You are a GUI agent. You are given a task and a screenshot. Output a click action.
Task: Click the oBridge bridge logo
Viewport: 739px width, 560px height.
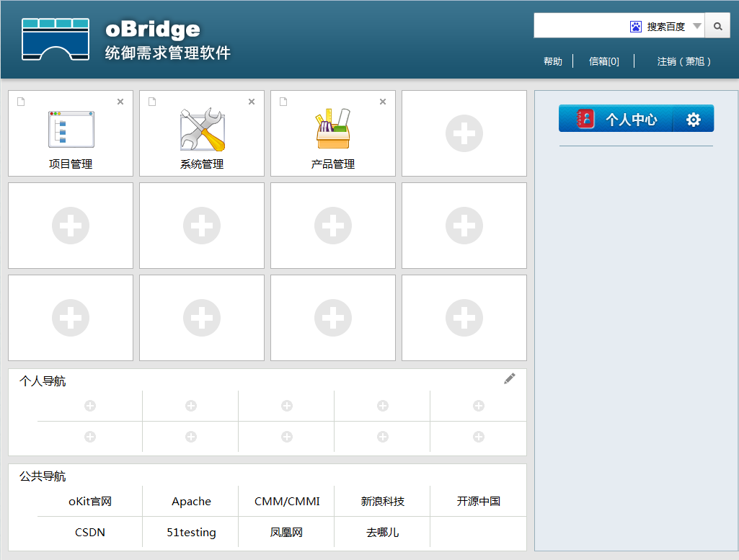click(x=56, y=39)
